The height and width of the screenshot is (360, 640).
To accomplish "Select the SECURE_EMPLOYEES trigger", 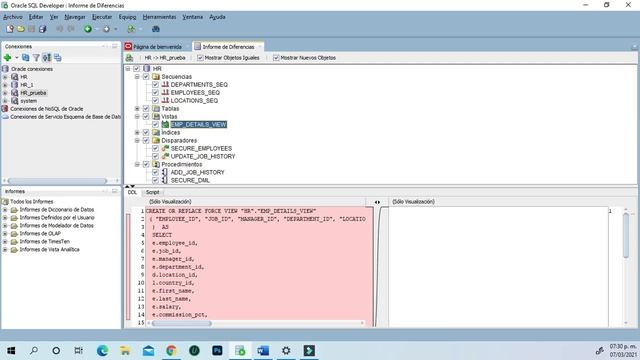I will coord(201,149).
